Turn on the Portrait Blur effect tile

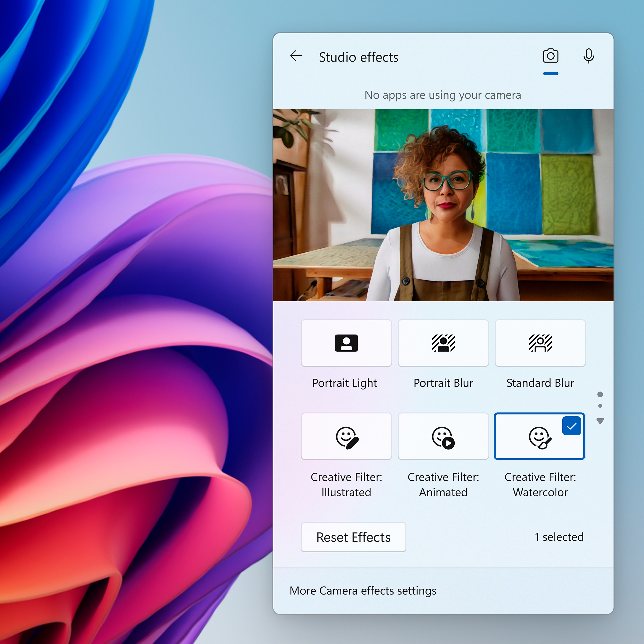coord(443,343)
